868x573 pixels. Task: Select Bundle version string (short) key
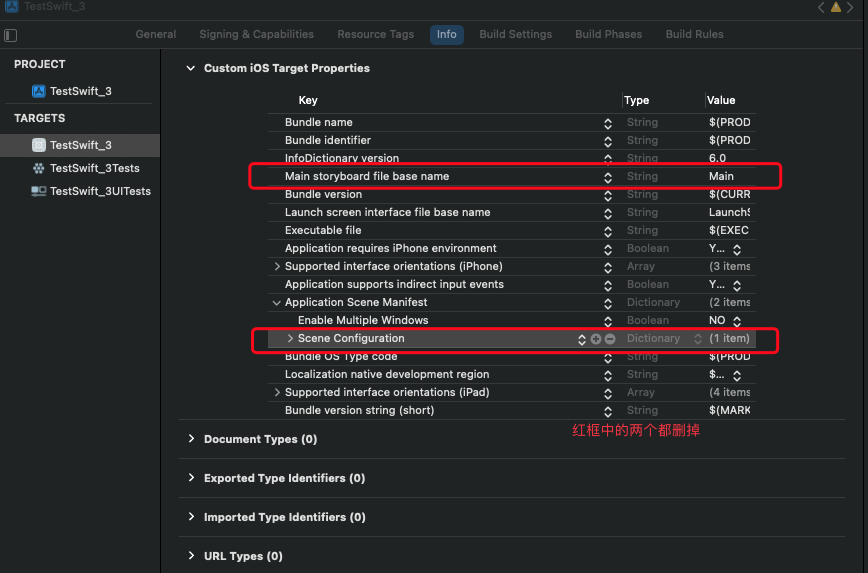(x=359, y=410)
